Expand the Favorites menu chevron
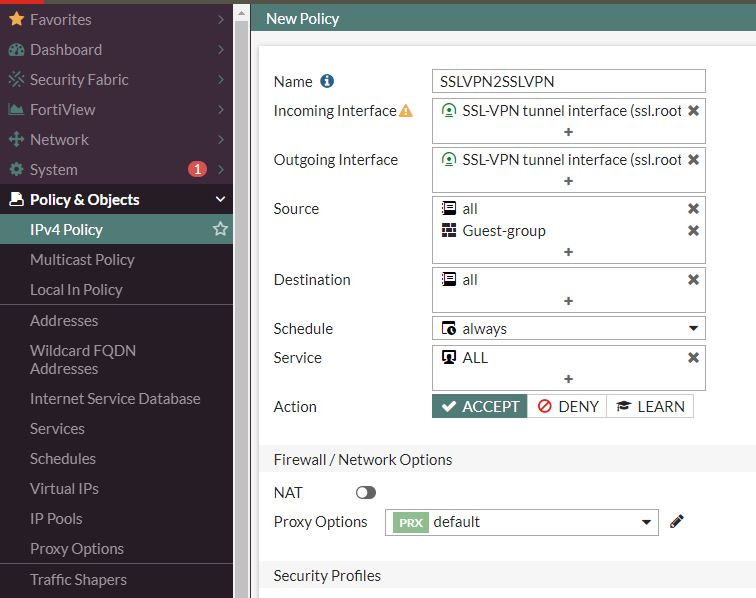Viewport: 756px width, 598px height. (221, 19)
